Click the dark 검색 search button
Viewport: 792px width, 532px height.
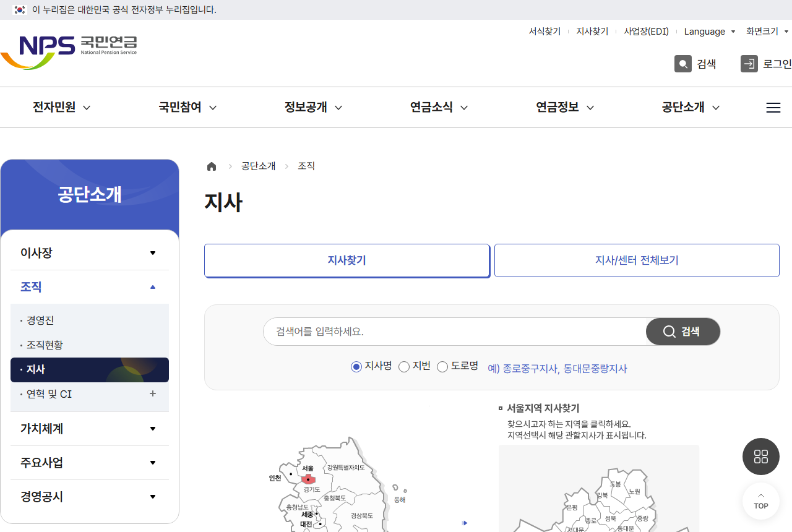(683, 332)
